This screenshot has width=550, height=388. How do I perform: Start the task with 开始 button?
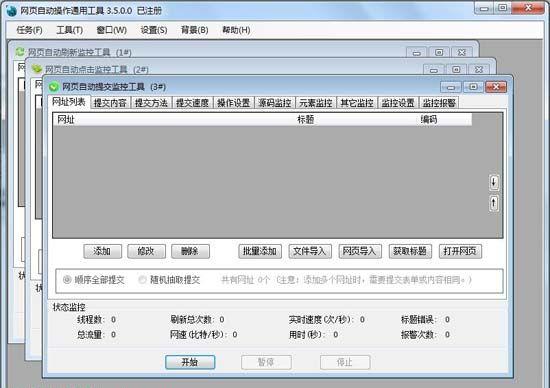[x=190, y=362]
